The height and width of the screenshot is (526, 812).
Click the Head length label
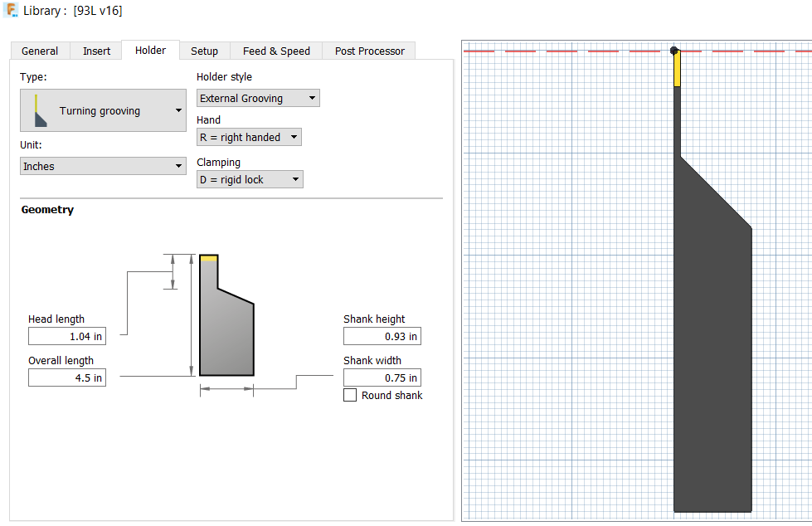(56, 319)
